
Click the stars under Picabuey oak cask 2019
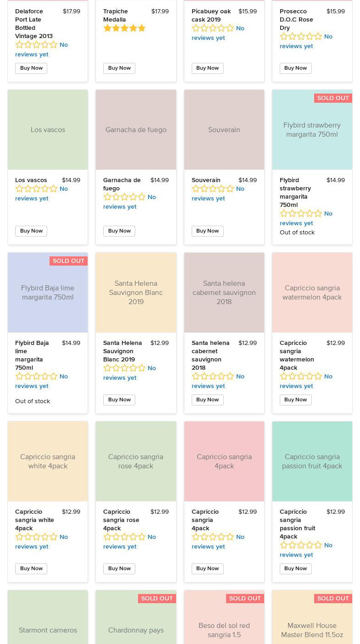(213, 28)
